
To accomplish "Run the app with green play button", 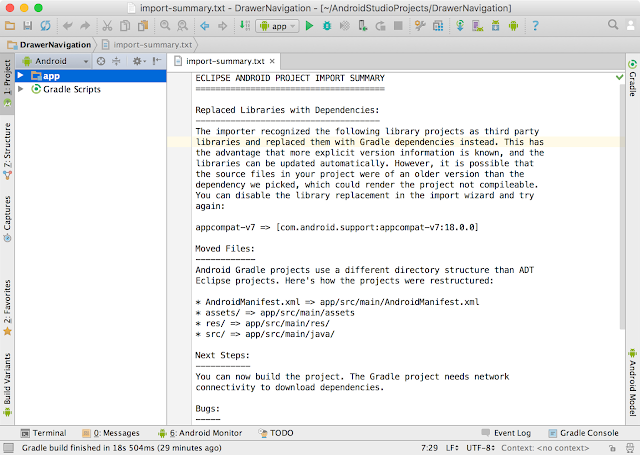I will (x=309, y=26).
